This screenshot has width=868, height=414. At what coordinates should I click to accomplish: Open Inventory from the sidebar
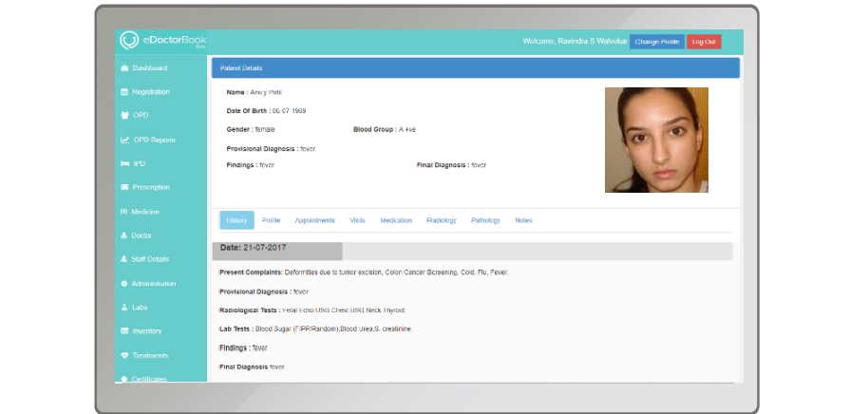[x=146, y=331]
